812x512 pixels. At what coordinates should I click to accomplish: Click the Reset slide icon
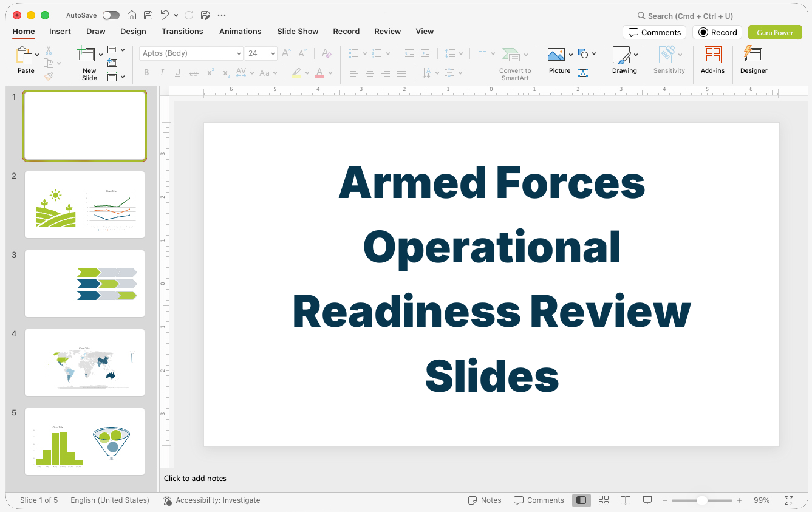coord(112,63)
